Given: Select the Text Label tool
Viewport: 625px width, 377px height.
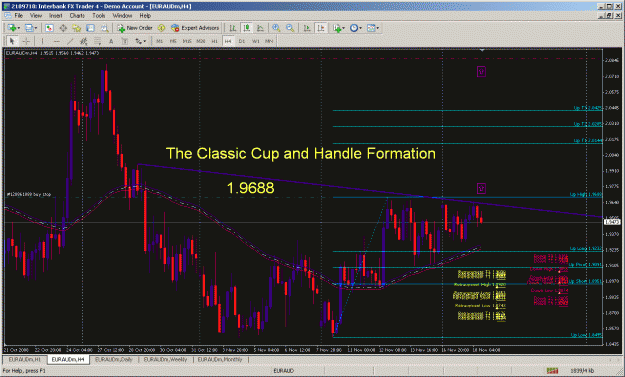Looking at the screenshot, I should pyautogui.click(x=124, y=41).
